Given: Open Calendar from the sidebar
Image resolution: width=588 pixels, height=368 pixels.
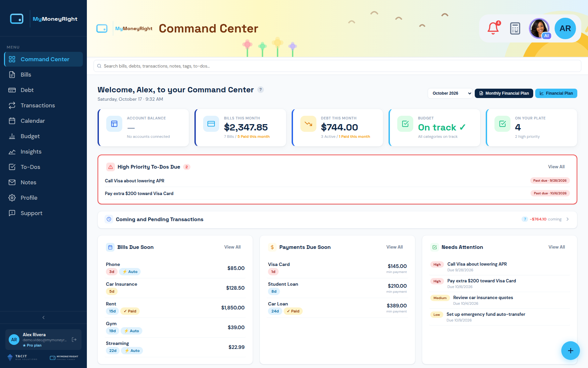Looking at the screenshot, I should coord(43,121).
